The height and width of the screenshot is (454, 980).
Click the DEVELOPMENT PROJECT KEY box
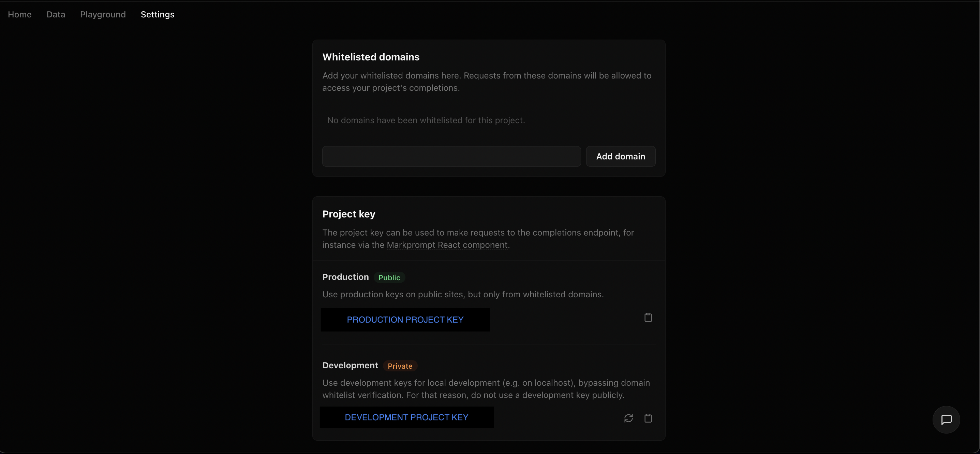[x=406, y=417]
